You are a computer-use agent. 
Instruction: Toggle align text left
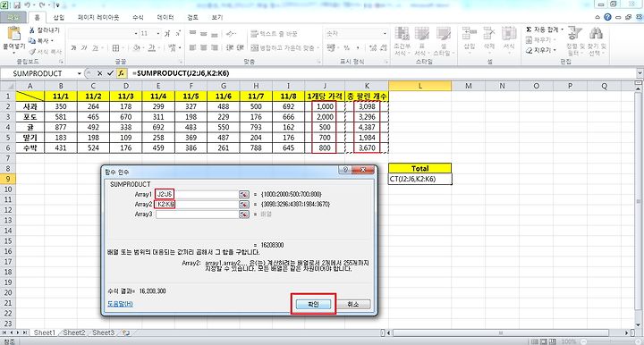tap(192, 48)
